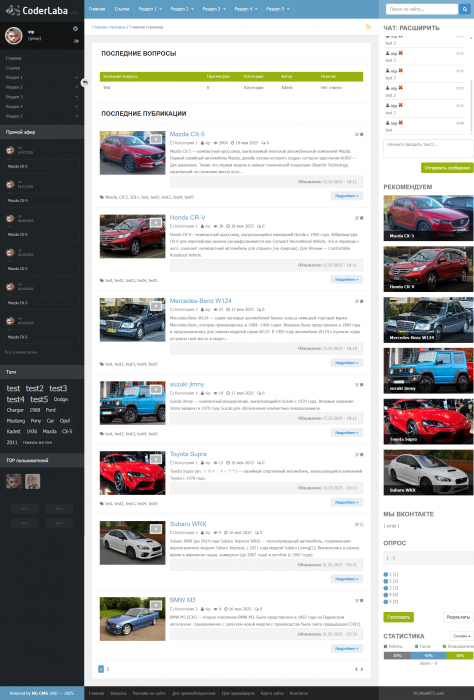The width and height of the screenshot is (474, 700).
Task: Click Подробнее on the Mazda CX-5 post
Action: pos(347,196)
